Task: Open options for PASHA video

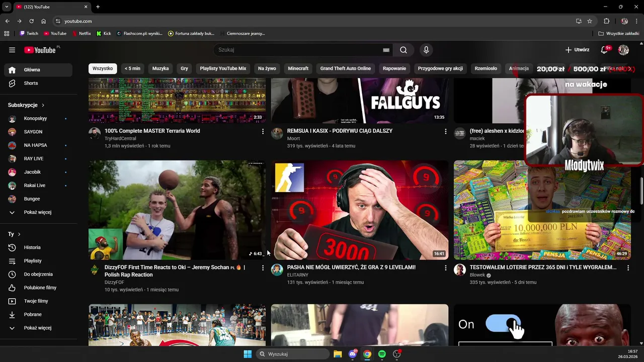Action: point(445,268)
